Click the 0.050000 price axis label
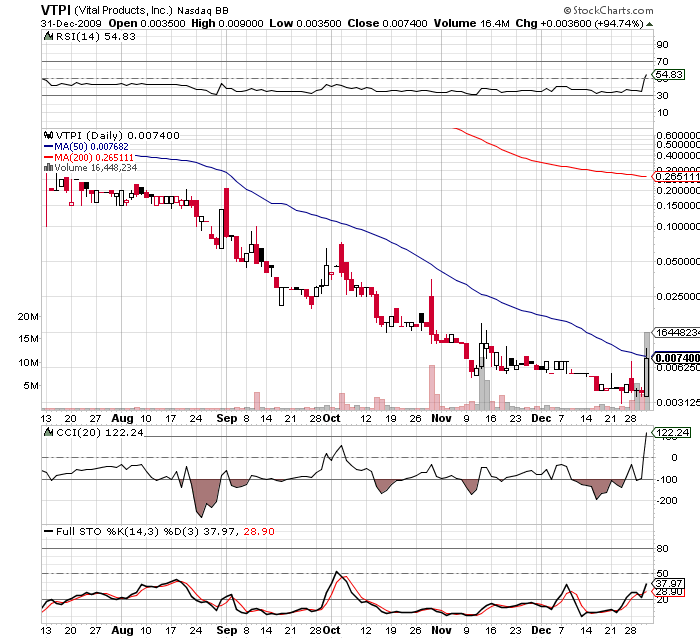This screenshot has width=700, height=639. 678,261
